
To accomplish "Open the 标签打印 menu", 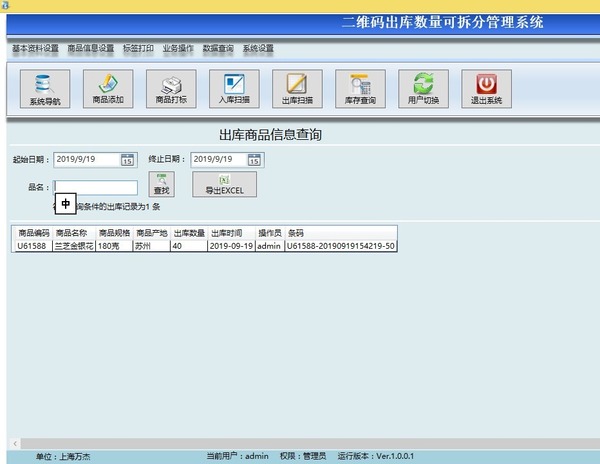I will 138,48.
